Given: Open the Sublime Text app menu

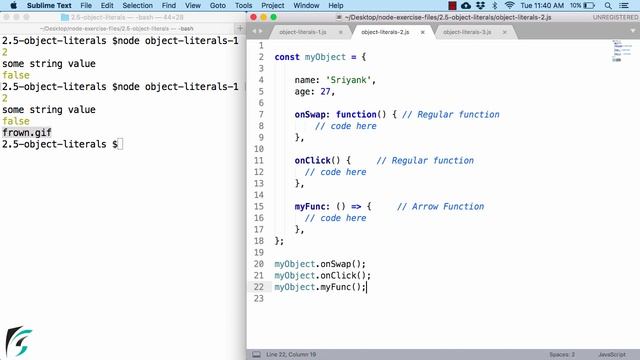Looking at the screenshot, I should point(49,5).
